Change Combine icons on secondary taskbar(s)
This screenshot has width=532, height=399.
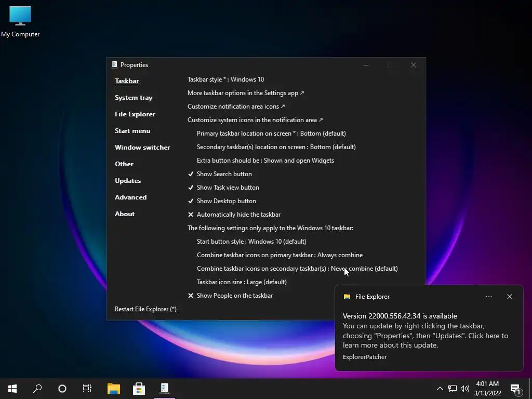coord(297,269)
